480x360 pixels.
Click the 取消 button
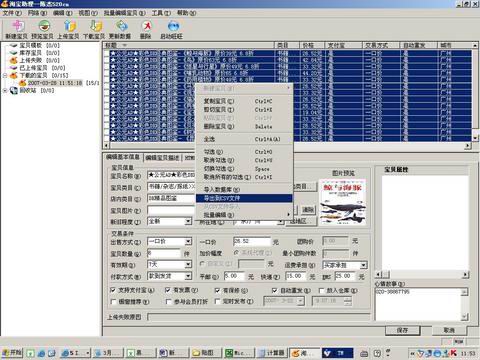point(449,330)
